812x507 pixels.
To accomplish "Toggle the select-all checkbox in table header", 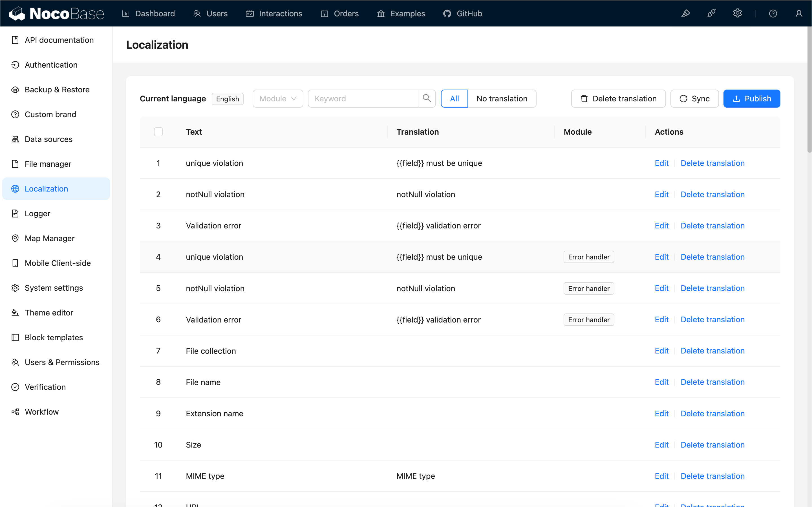I will click(158, 132).
